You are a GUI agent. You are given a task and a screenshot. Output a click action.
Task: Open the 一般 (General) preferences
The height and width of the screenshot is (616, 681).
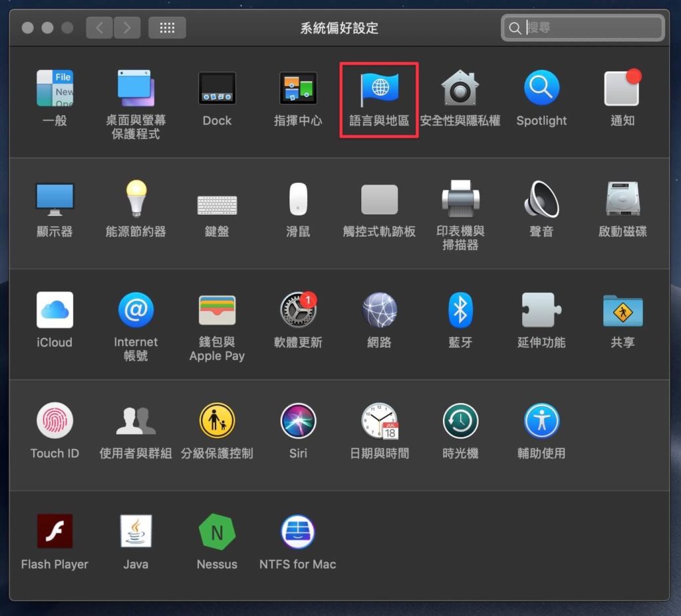[55, 88]
